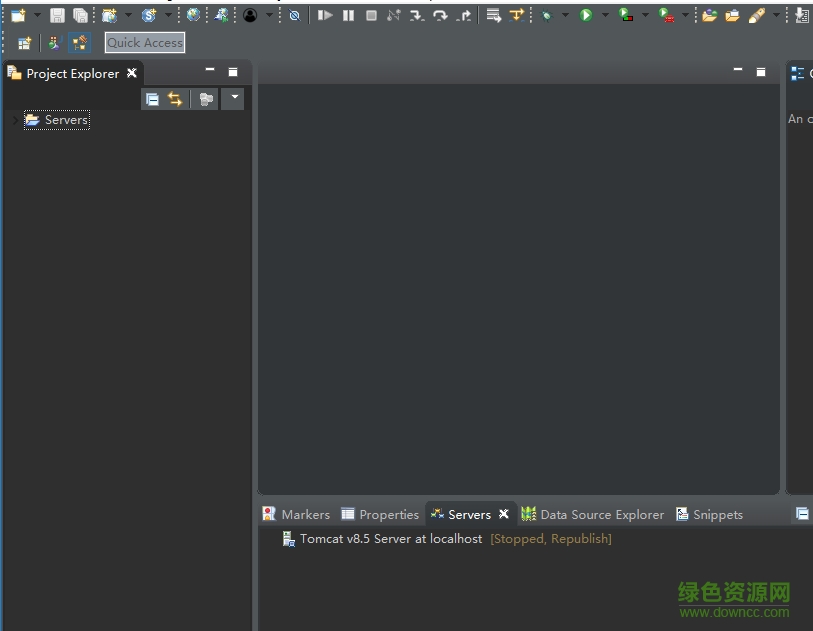Select Tomcat v8.5 Server at localhost
The height and width of the screenshot is (631, 813).
[390, 539]
